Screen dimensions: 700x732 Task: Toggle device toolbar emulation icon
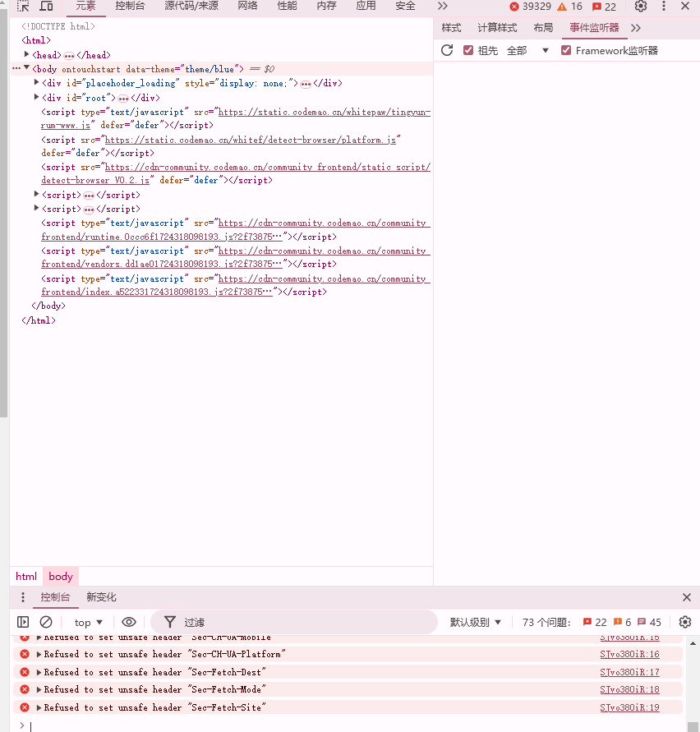coord(46,6)
